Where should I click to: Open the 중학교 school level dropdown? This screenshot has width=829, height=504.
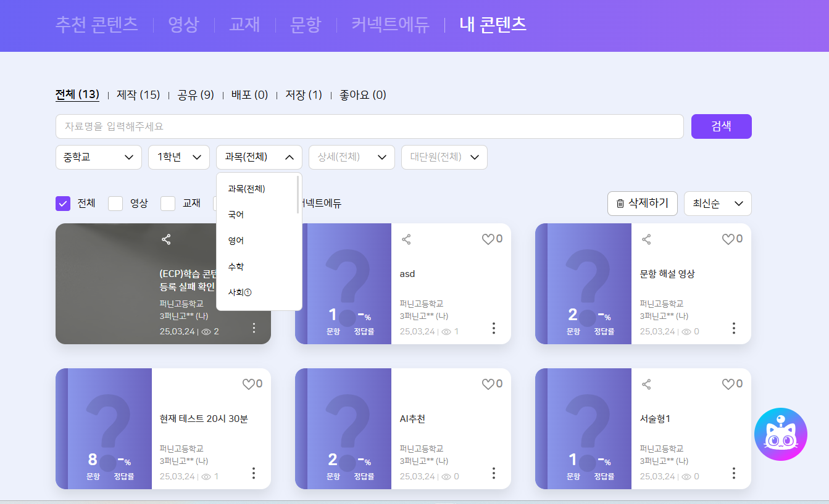pos(99,157)
